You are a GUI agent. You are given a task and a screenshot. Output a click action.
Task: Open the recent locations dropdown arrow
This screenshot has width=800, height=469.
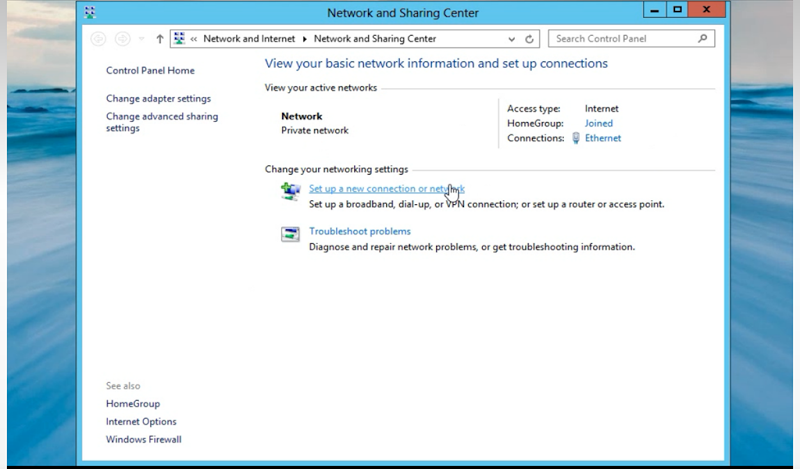pyautogui.click(x=141, y=39)
